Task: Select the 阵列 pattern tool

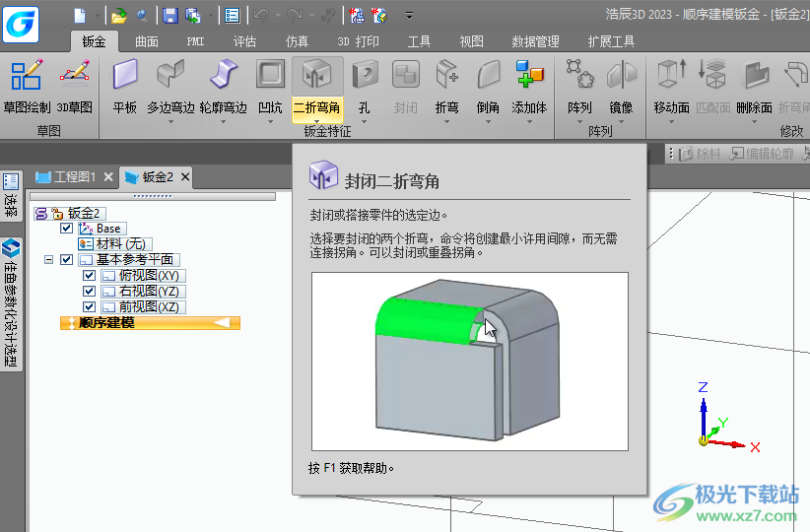Action: (x=579, y=87)
